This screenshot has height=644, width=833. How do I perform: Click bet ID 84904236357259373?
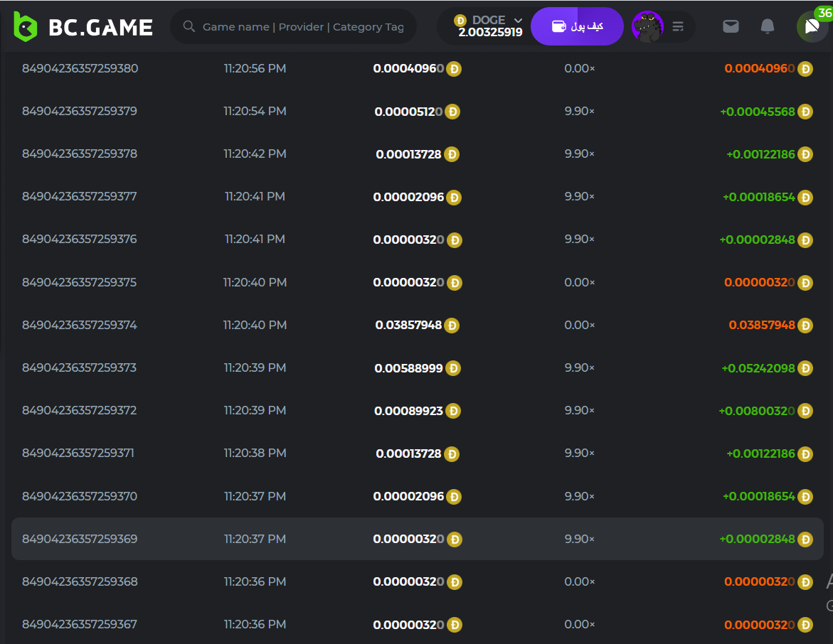80,368
